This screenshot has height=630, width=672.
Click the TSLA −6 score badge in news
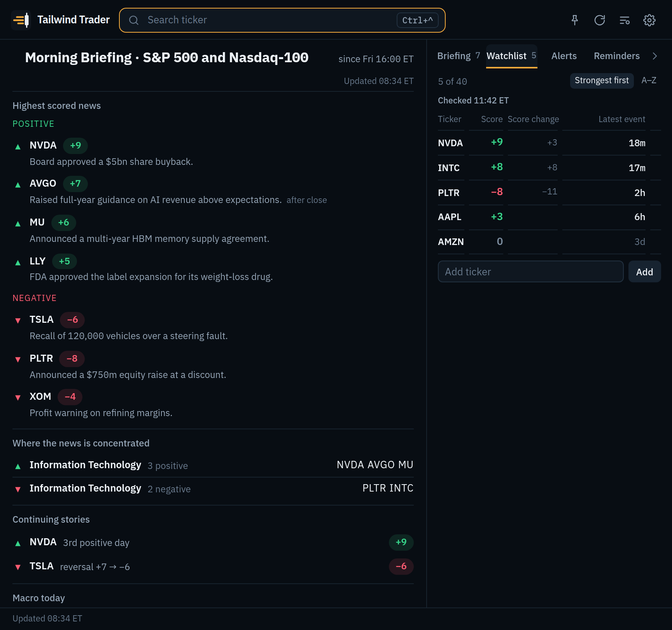[x=72, y=320]
